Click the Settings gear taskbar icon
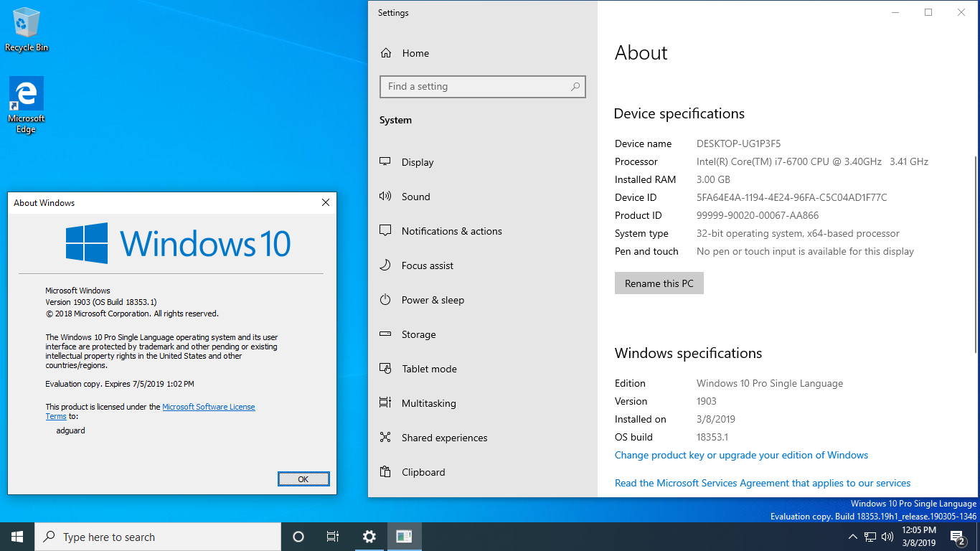This screenshot has height=551, width=980. 369,537
